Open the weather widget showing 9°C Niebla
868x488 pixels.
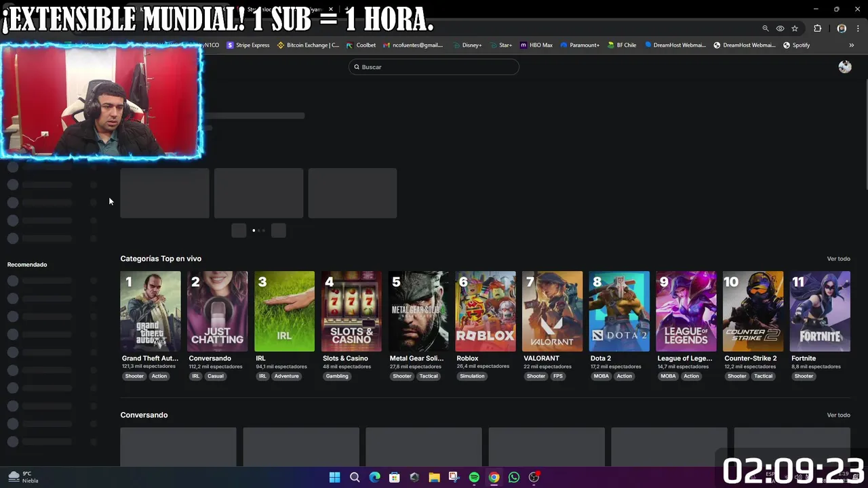(x=22, y=477)
